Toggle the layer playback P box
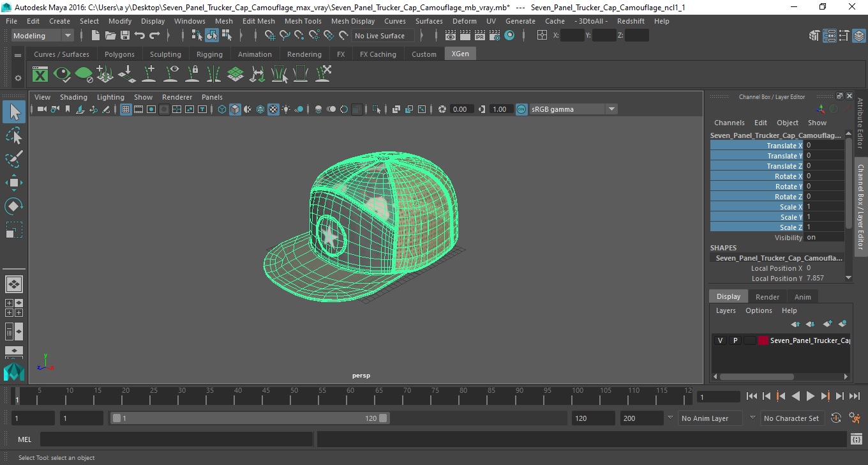This screenshot has height=465, width=868. 735,340
